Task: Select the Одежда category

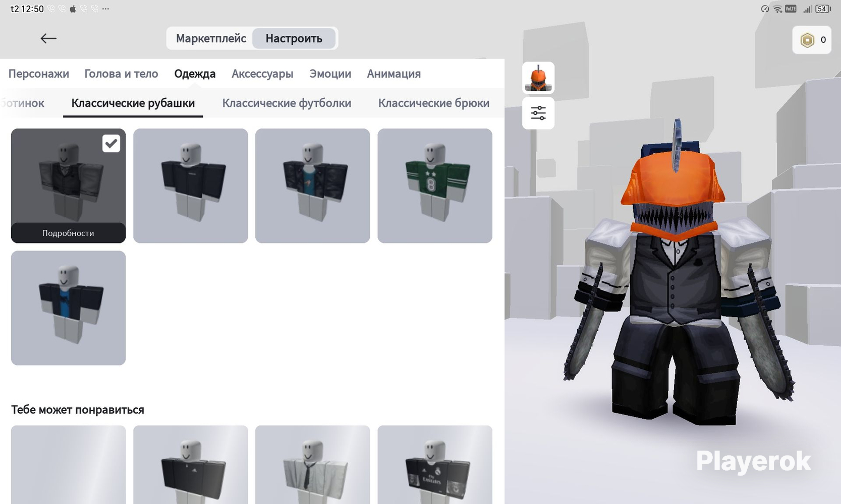Action: (195, 74)
